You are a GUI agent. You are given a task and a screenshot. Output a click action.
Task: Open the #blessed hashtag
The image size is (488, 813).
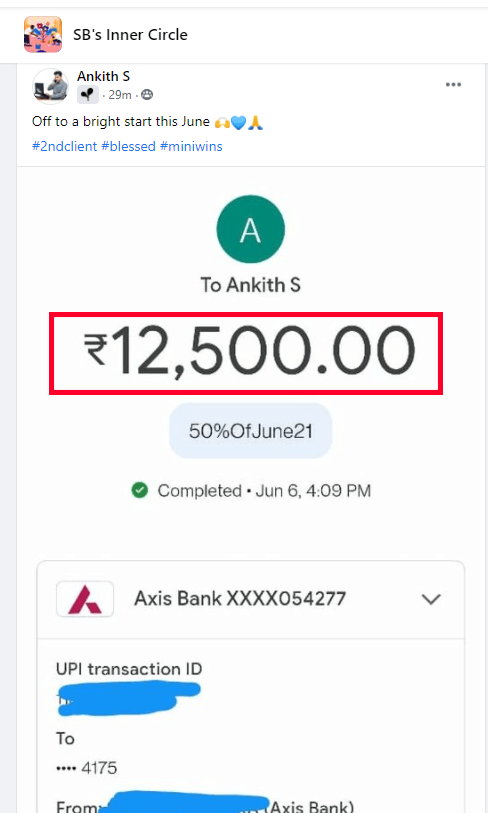click(x=129, y=146)
